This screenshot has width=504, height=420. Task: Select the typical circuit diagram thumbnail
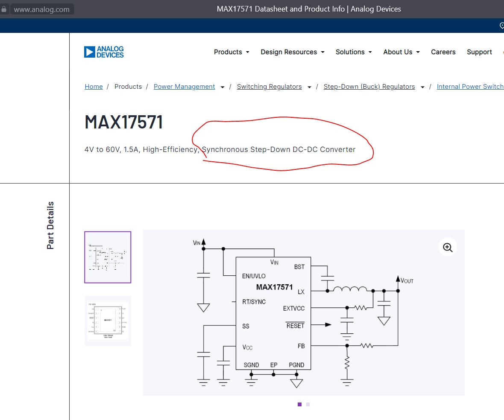coord(108,257)
